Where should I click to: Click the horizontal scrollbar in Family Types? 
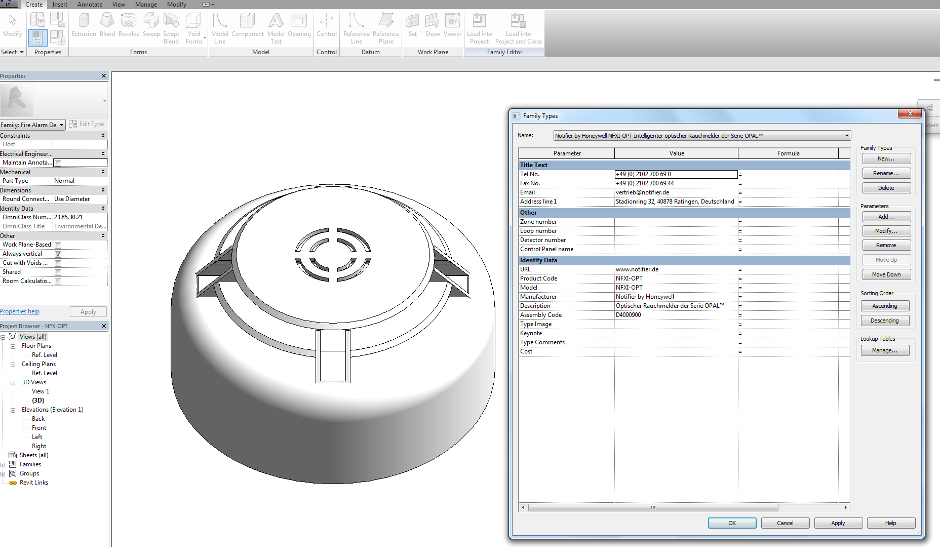[x=653, y=507]
